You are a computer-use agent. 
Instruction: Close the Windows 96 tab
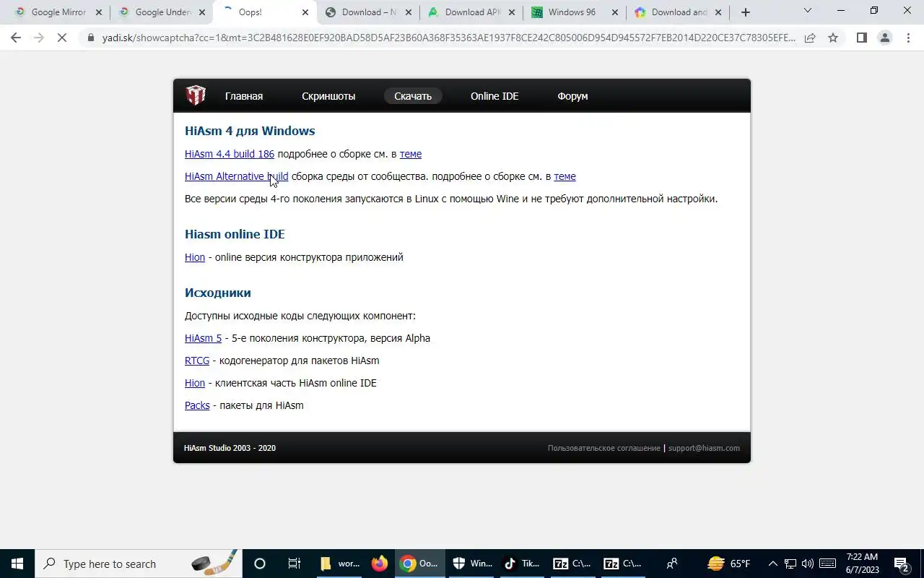click(614, 12)
